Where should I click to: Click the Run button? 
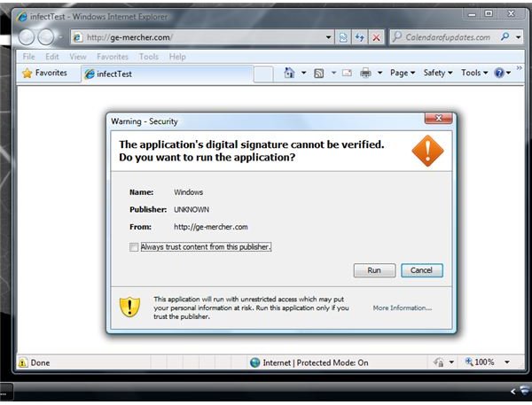point(374,270)
